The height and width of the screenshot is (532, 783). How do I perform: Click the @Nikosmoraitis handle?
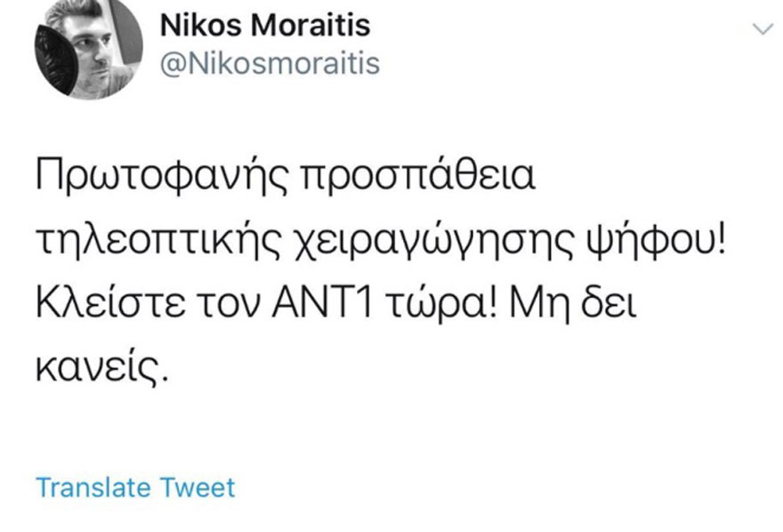(x=269, y=64)
